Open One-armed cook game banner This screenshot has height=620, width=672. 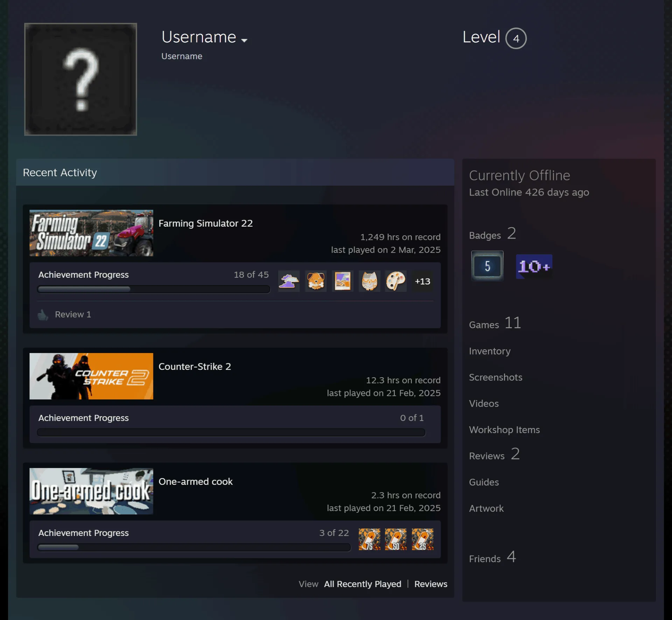tap(91, 491)
